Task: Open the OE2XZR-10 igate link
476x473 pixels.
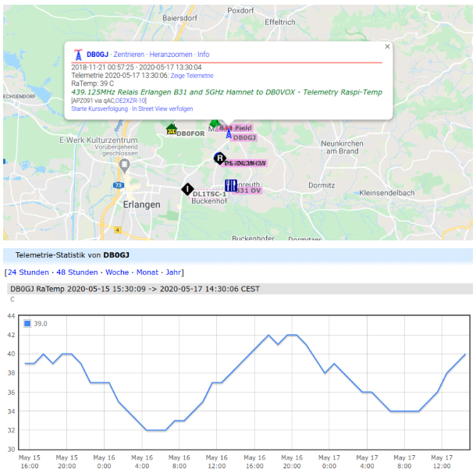Action: click(131, 101)
